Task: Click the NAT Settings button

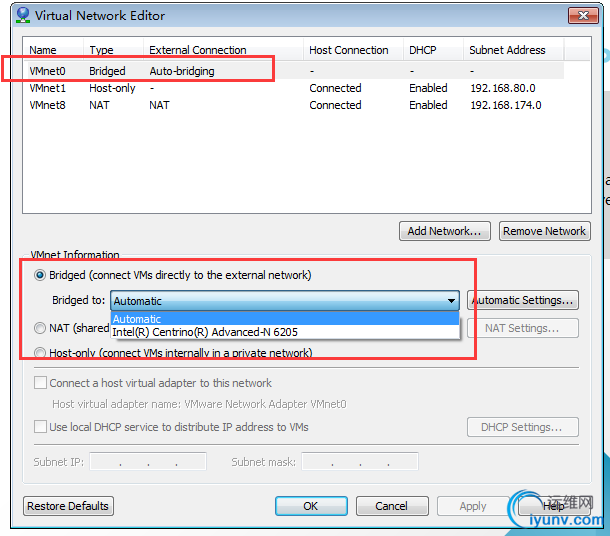Action: tap(523, 328)
